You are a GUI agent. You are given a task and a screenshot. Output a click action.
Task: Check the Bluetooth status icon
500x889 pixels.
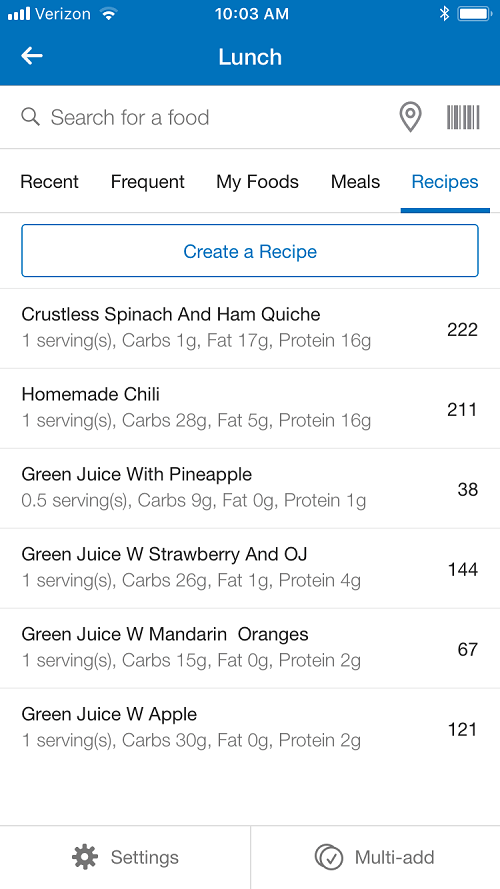click(x=444, y=14)
